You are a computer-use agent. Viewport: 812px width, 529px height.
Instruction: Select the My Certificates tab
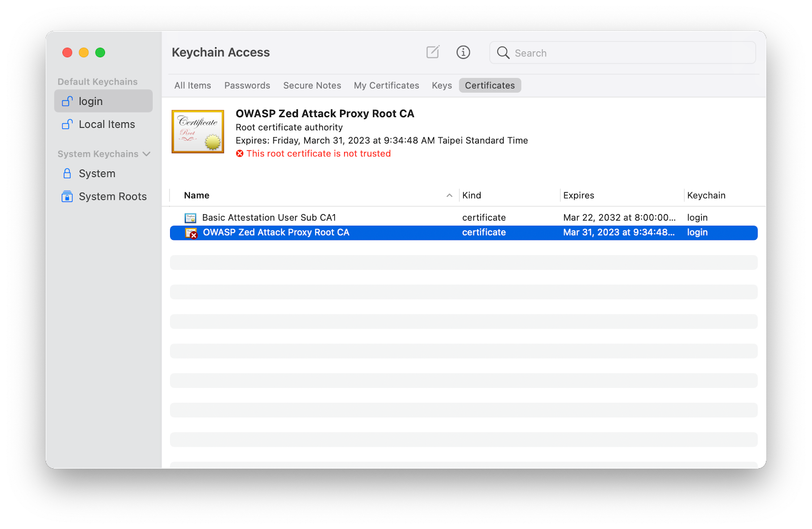pyautogui.click(x=387, y=85)
